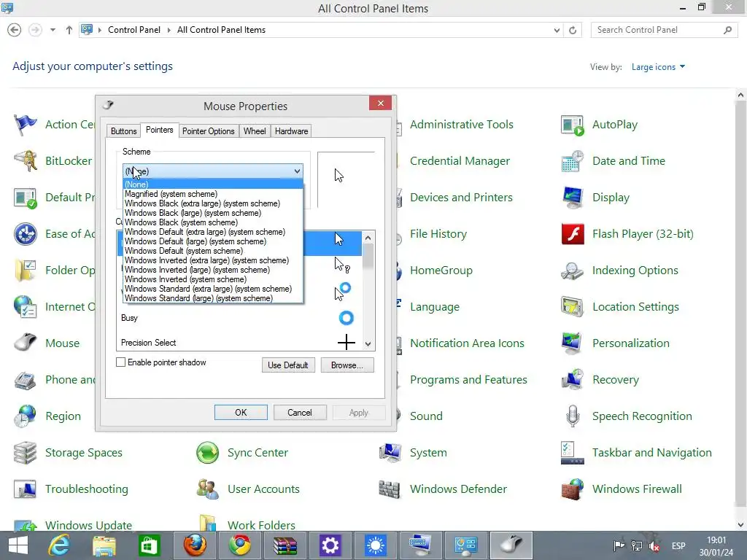Click the Use Default button
Screen dimensions: 747x560
click(x=287, y=365)
